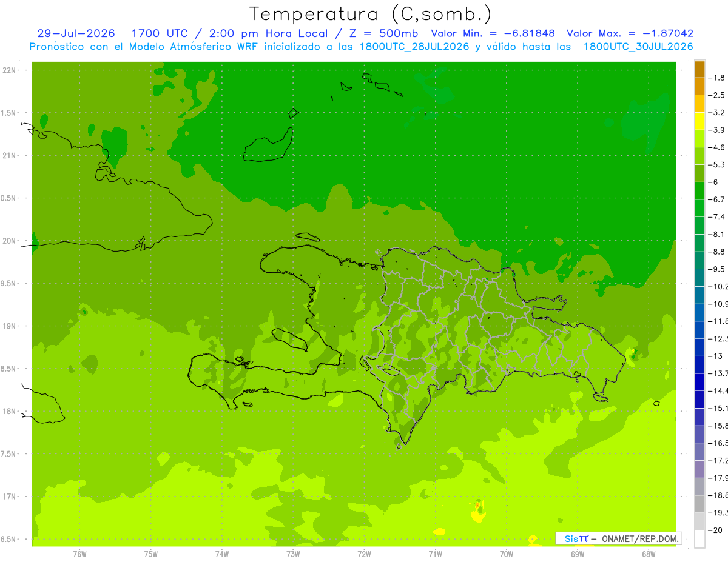Click the '-3.9' legend value
Viewport: 728px width, 562px height.
pyautogui.click(x=716, y=130)
